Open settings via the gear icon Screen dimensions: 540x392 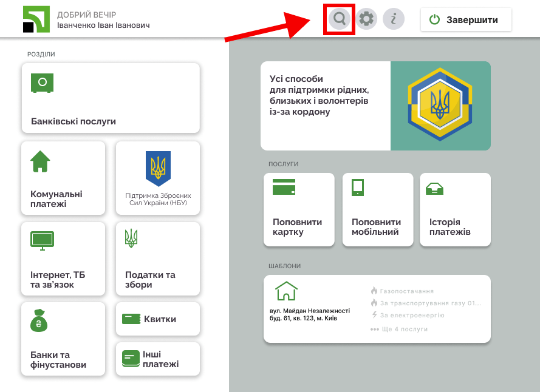(x=366, y=19)
